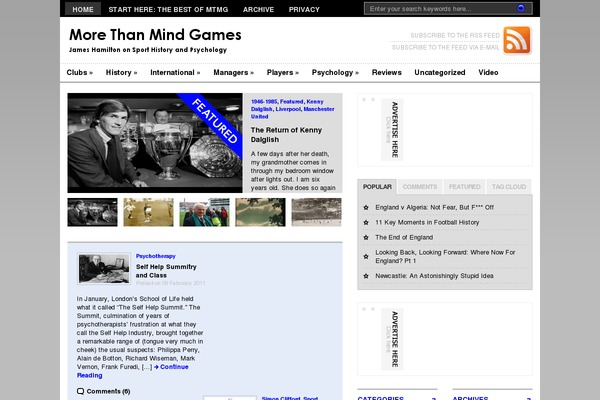Select the sepia footballers slider thumbnail

[x=148, y=212]
